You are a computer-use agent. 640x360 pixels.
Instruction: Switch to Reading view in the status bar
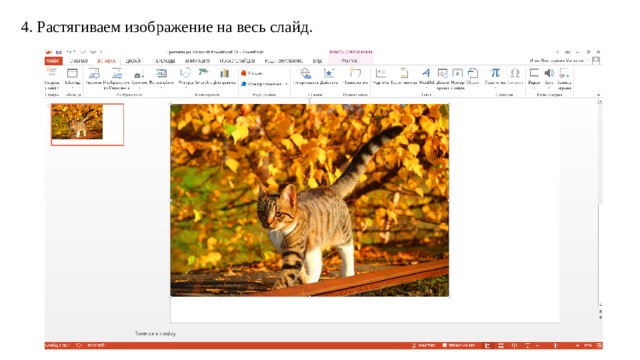point(514,346)
